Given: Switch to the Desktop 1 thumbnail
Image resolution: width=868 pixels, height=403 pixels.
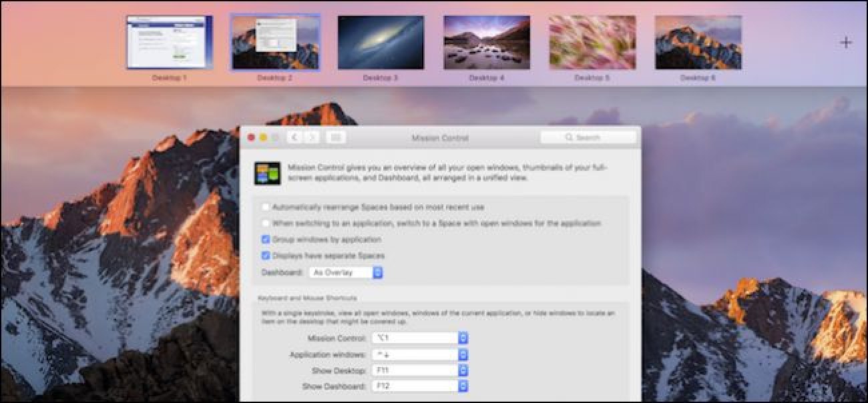Looking at the screenshot, I should (x=170, y=43).
